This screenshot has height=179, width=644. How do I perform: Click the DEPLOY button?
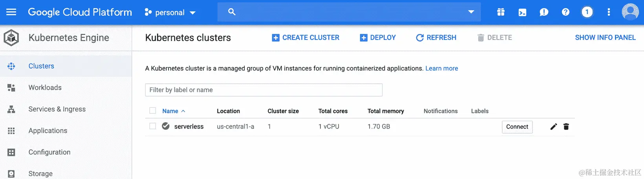tap(378, 38)
